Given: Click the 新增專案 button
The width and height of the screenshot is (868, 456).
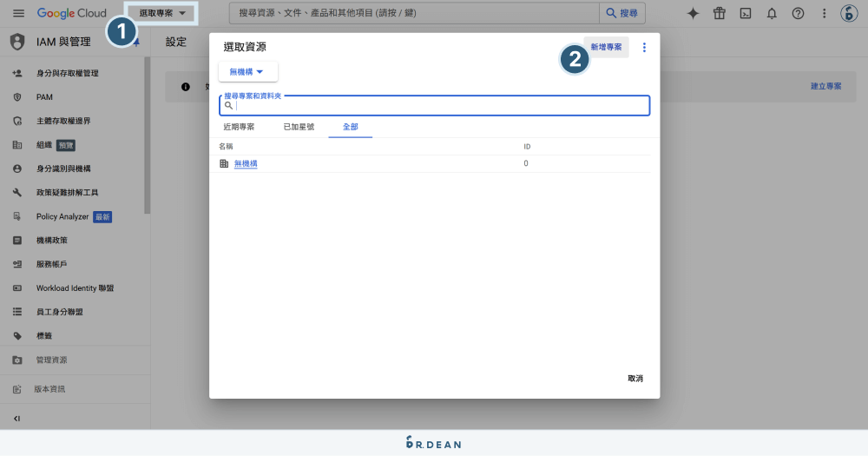Looking at the screenshot, I should point(606,47).
